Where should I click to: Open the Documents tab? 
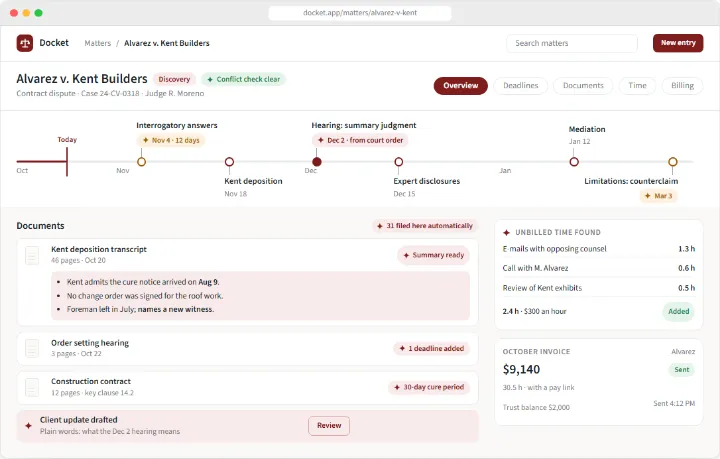[x=583, y=86]
